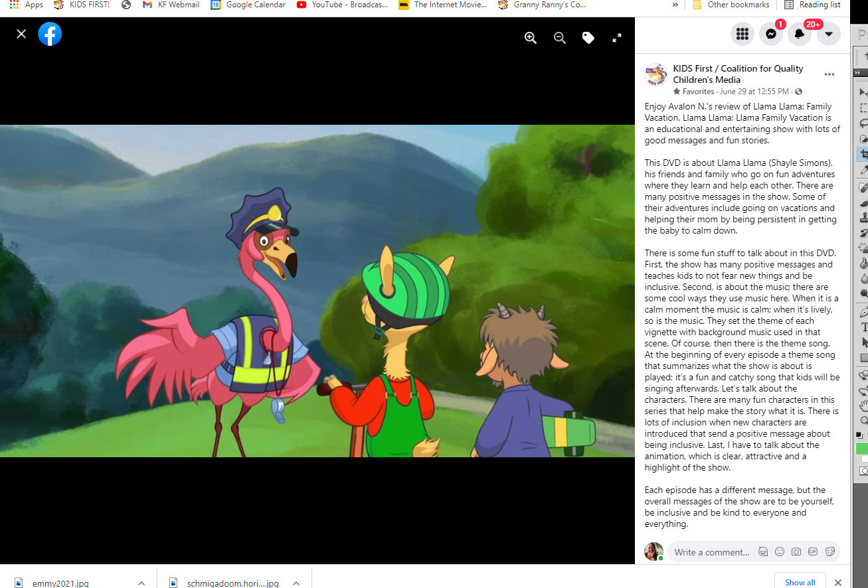
Task: Open Granny Ranny's bookmark
Action: [542, 5]
